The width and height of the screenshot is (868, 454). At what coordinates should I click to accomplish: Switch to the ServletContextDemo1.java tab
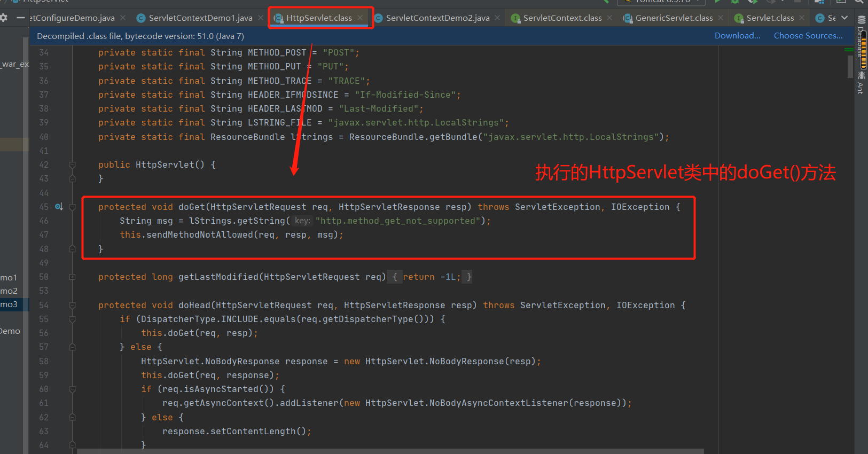[x=200, y=18]
